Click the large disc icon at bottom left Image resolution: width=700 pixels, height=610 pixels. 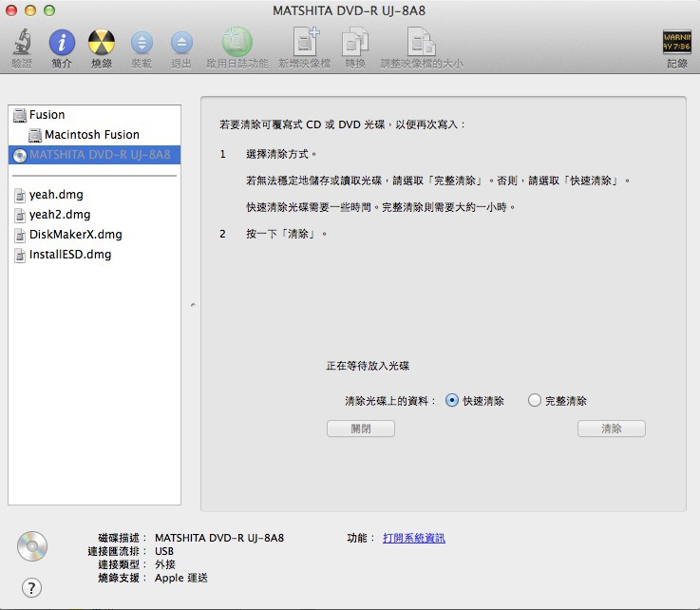32,546
